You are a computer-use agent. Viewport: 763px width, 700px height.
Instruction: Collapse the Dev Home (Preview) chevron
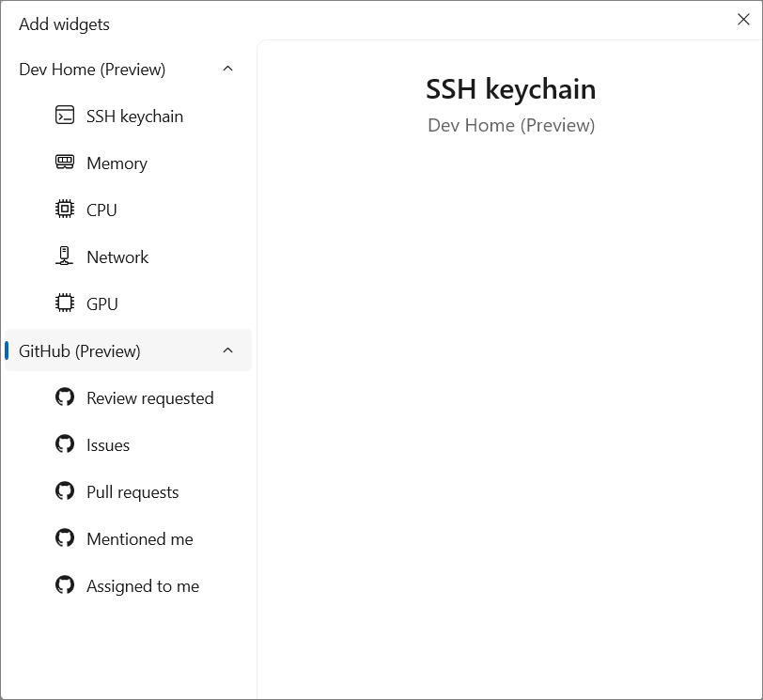[x=227, y=69]
